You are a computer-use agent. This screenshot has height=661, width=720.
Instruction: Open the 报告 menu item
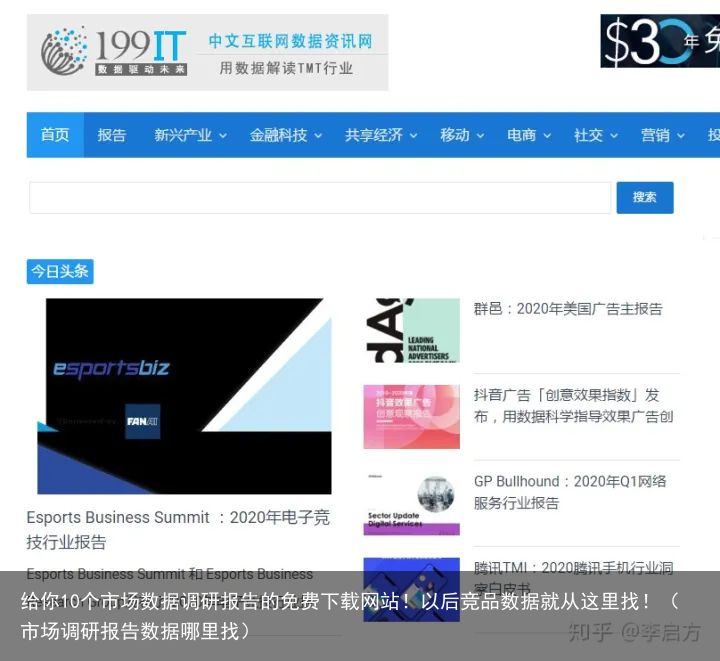point(112,135)
